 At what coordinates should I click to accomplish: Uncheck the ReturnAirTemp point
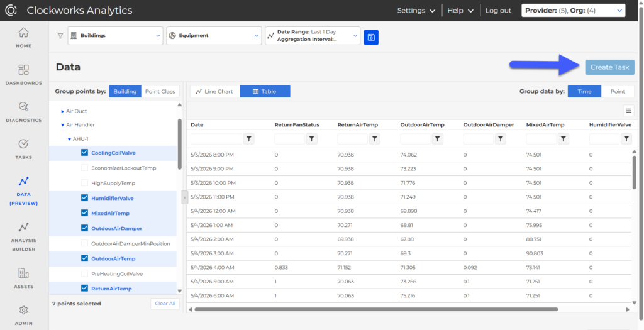85,288
